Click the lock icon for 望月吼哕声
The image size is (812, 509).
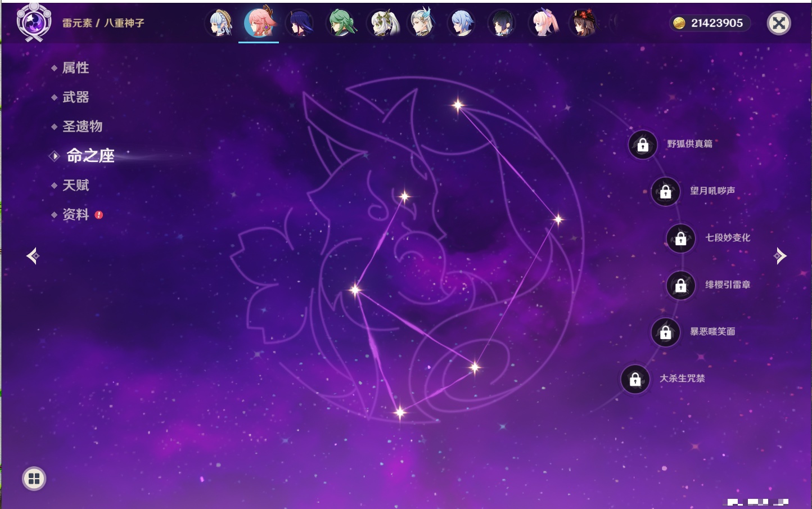tap(666, 192)
